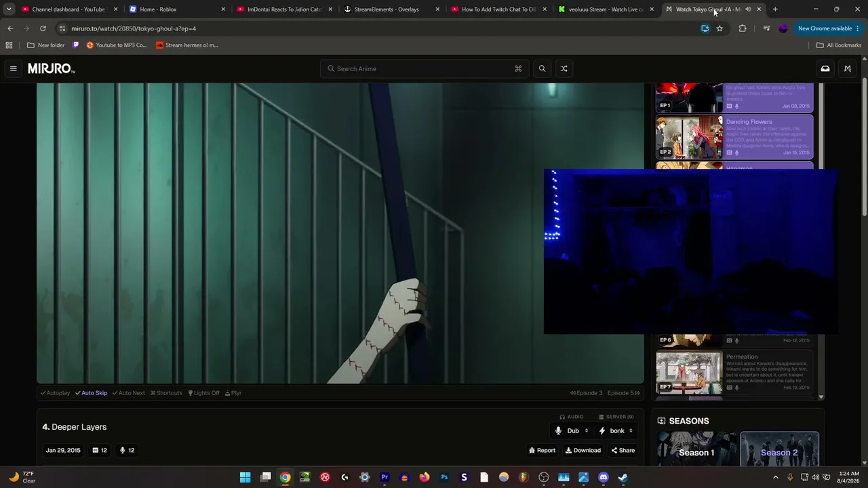This screenshot has height=488, width=868.
Task: Switch to the Channel dashboard YouTube tab
Action: 68,9
